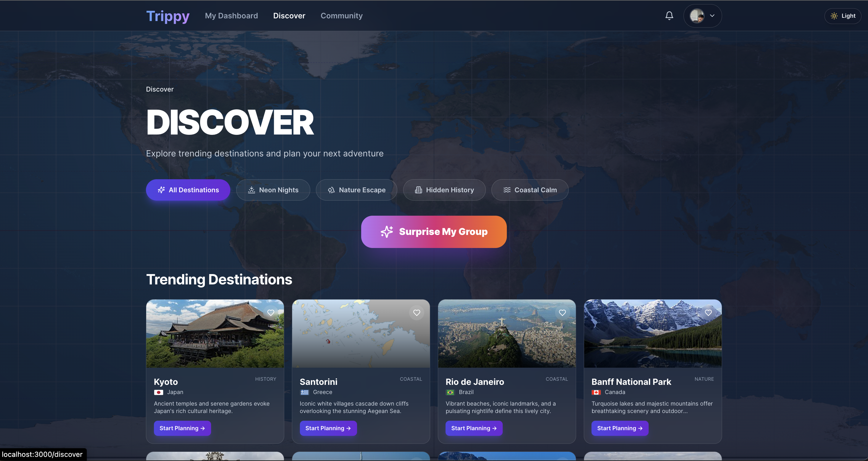Viewport: 868px width, 461px height.
Task: Click Start Planning arrow for Banff
Action: [640, 428]
